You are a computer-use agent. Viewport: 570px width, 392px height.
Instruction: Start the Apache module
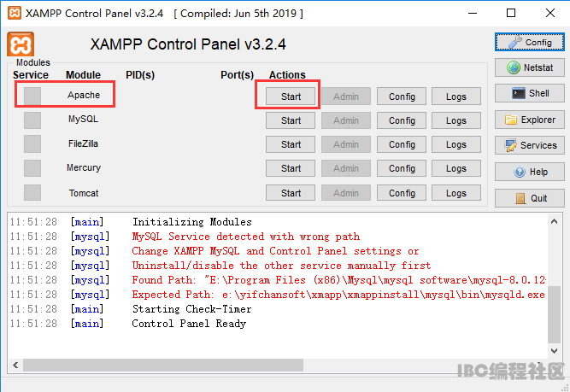[291, 97]
